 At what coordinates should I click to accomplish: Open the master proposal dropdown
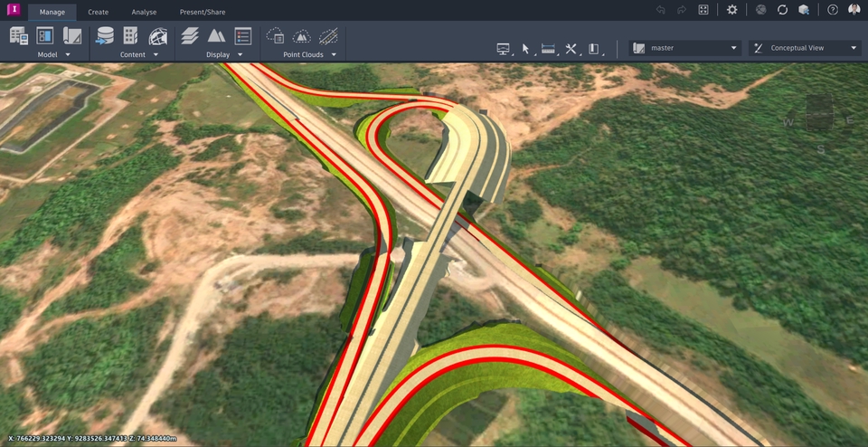tap(685, 48)
